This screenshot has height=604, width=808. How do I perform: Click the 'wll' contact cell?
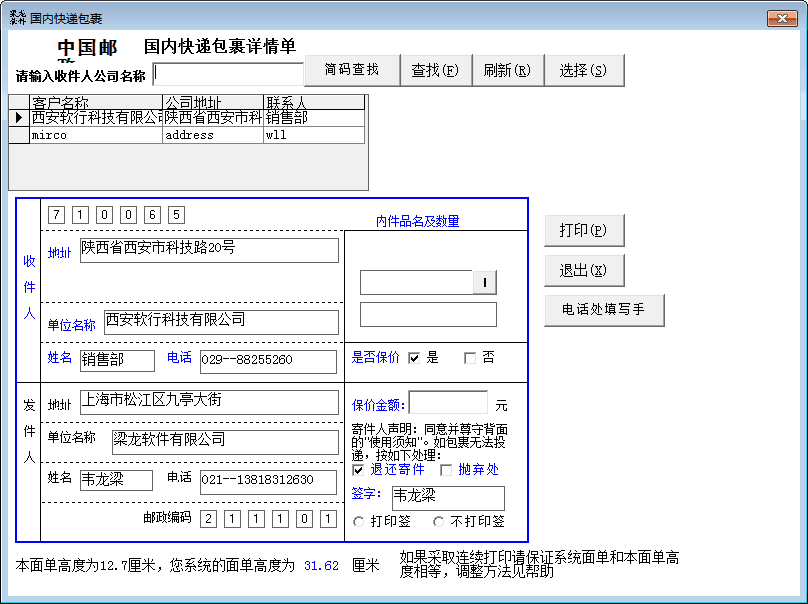click(314, 135)
